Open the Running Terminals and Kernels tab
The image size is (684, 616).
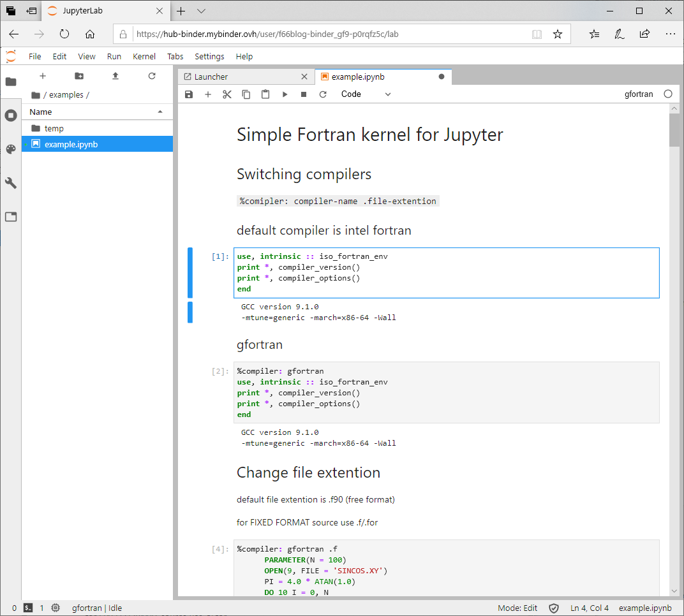pos(11,115)
